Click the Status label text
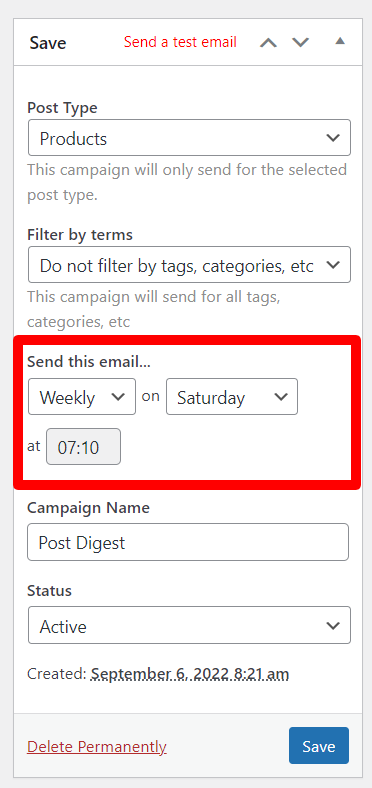This screenshot has height=788, width=372. tap(49, 590)
